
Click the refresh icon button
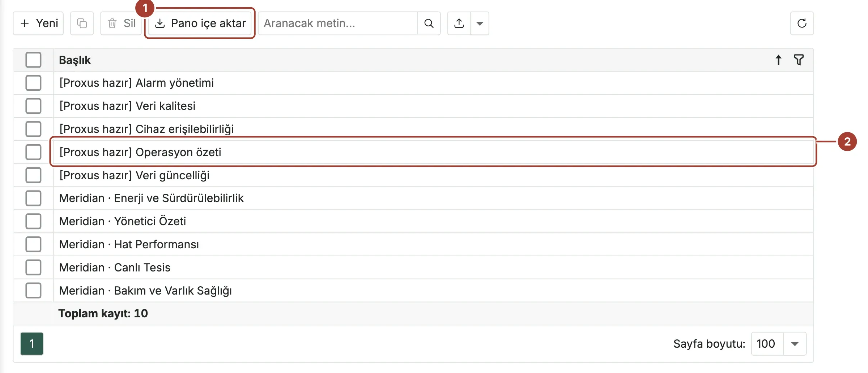click(x=802, y=23)
